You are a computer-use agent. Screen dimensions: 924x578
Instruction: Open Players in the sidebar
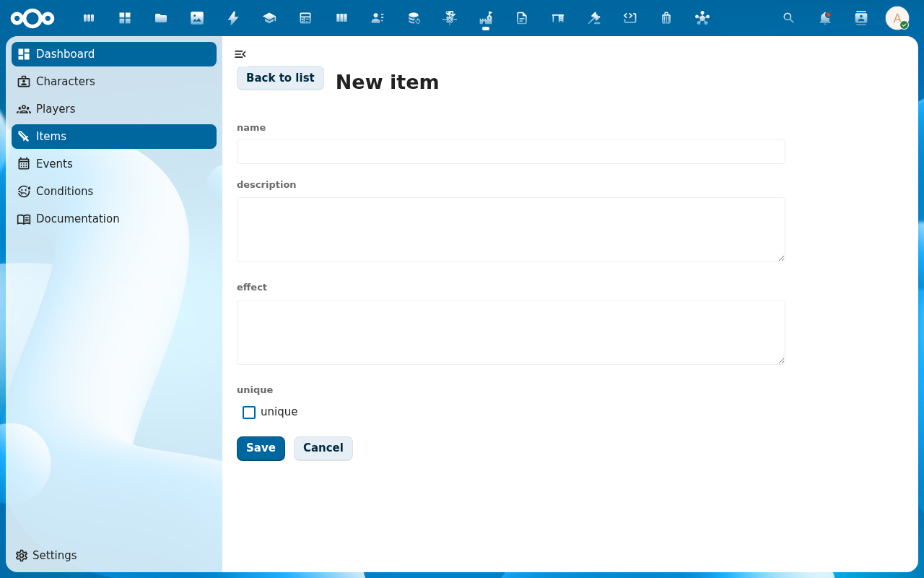[x=114, y=109]
